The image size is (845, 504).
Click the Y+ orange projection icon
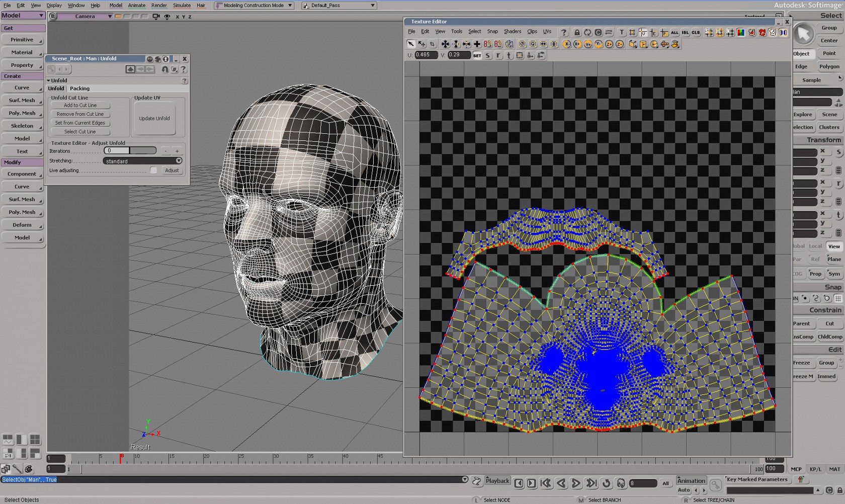click(x=588, y=44)
